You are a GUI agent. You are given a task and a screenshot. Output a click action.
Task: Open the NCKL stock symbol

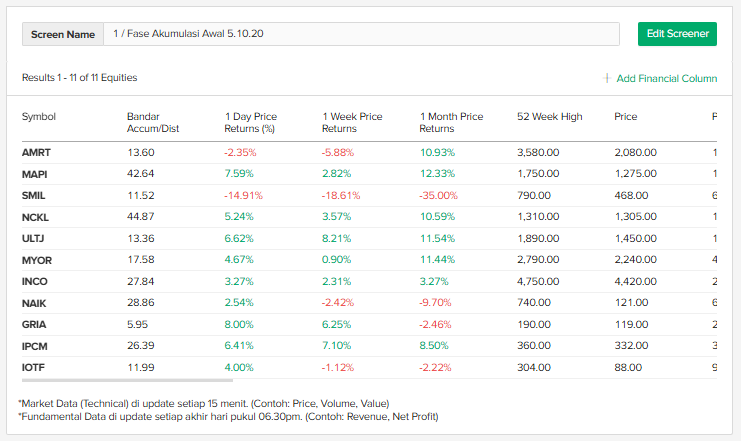tap(35, 217)
